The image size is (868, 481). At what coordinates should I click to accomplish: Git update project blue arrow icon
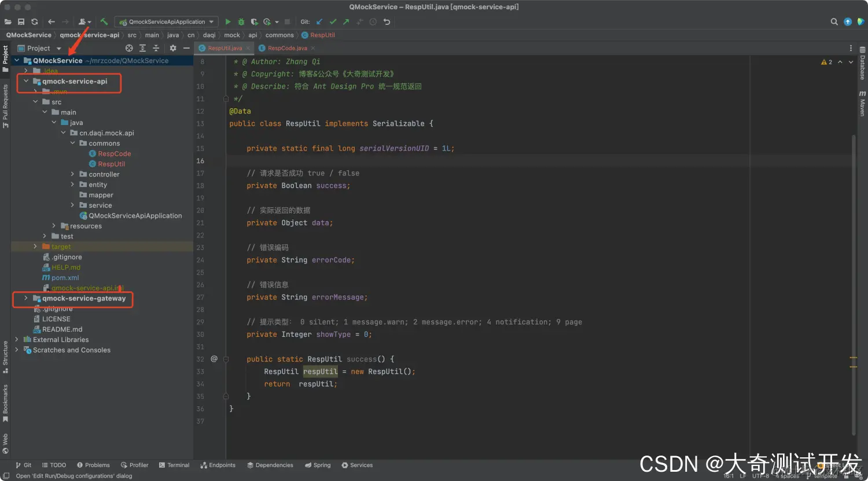click(319, 22)
